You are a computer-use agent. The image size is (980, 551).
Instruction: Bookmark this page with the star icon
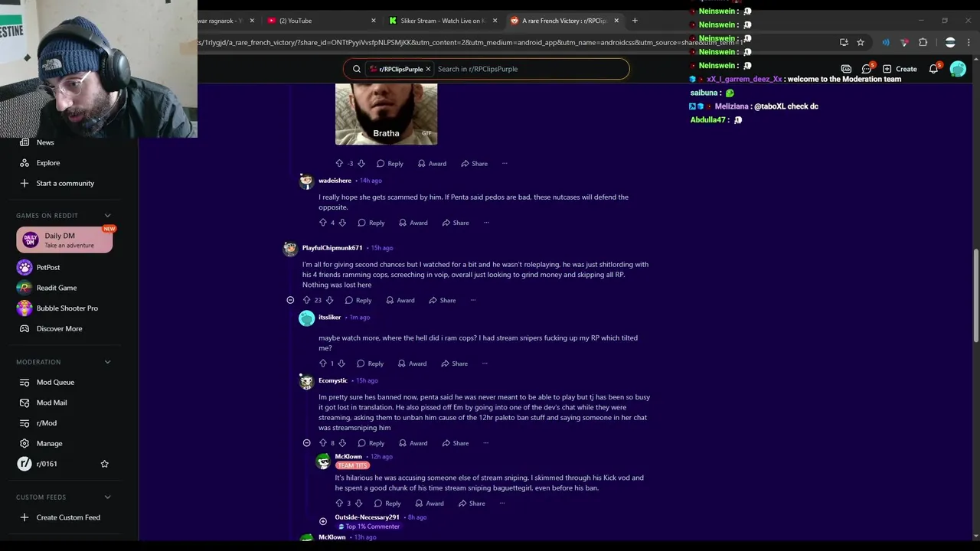click(861, 42)
